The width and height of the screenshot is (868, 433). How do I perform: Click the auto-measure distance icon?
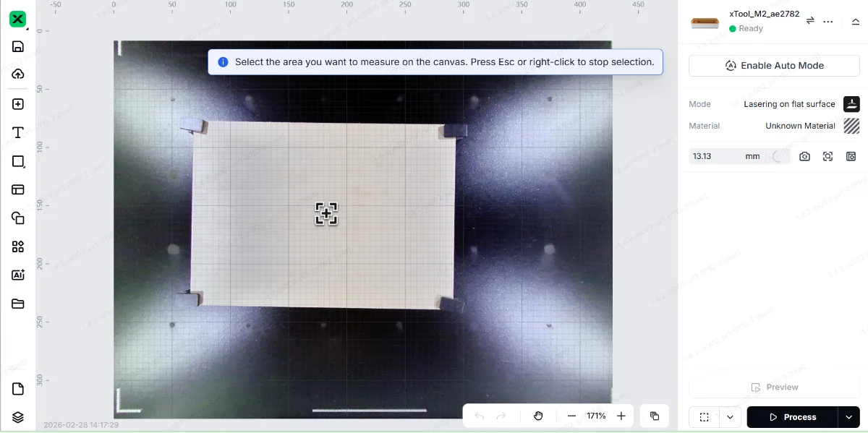pyautogui.click(x=827, y=156)
